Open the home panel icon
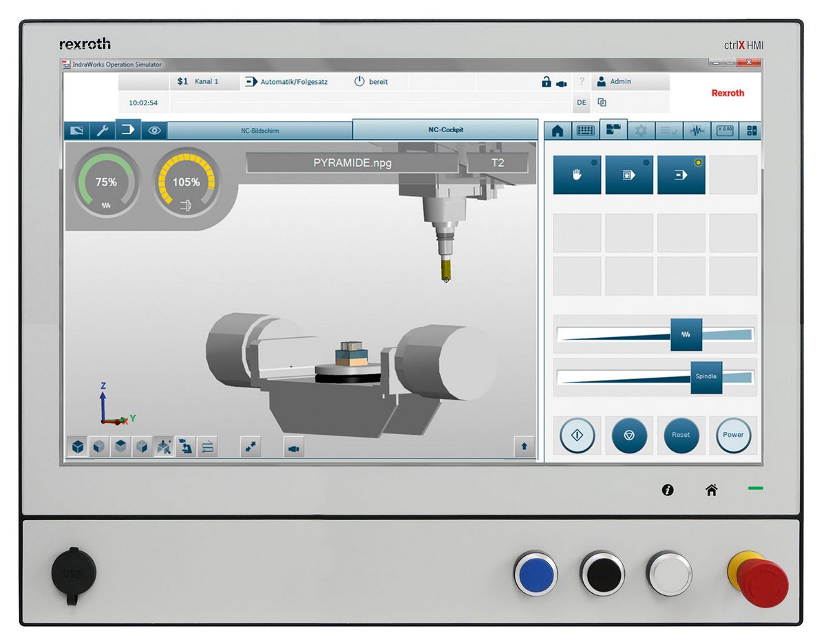This screenshot has height=644, width=826. tap(558, 131)
